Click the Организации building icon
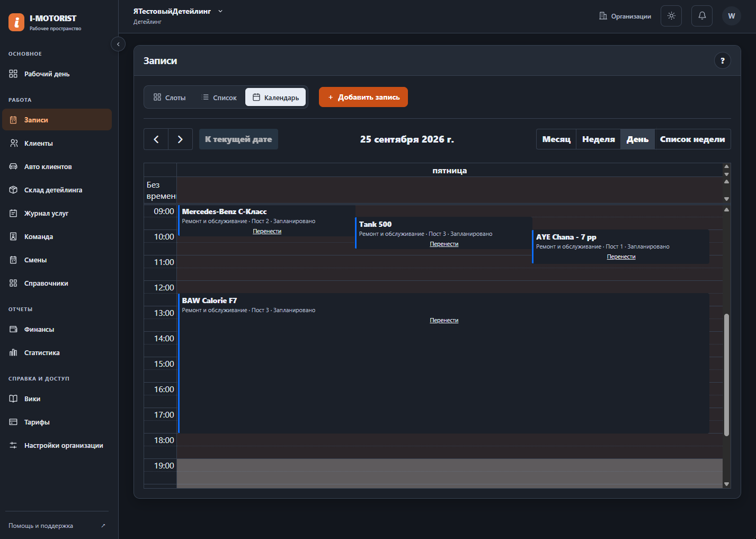756x539 pixels. pos(603,16)
